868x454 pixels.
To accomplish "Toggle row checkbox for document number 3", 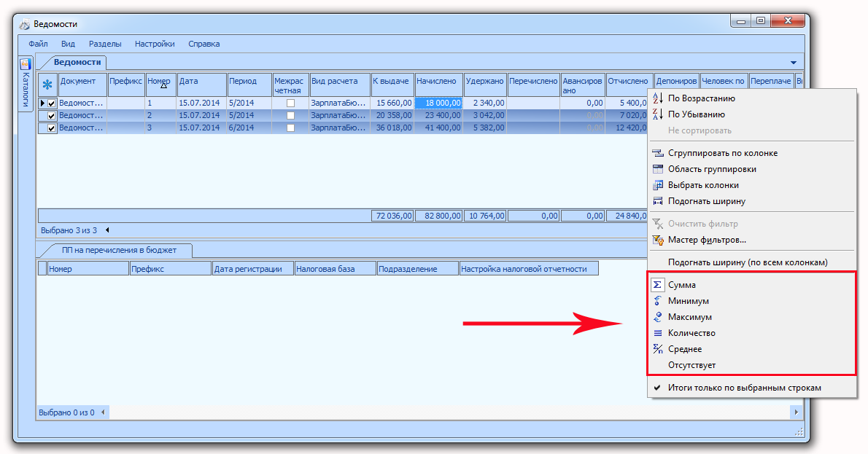I will (52, 128).
